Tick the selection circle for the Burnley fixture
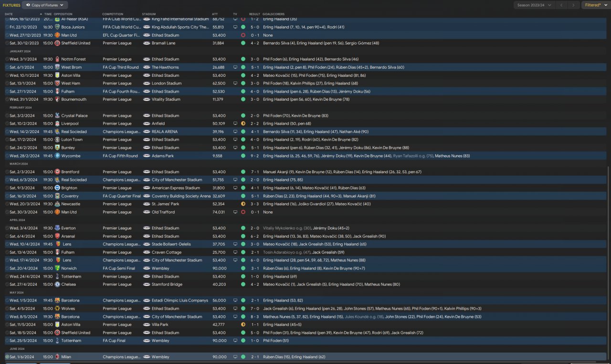 (x=7, y=148)
